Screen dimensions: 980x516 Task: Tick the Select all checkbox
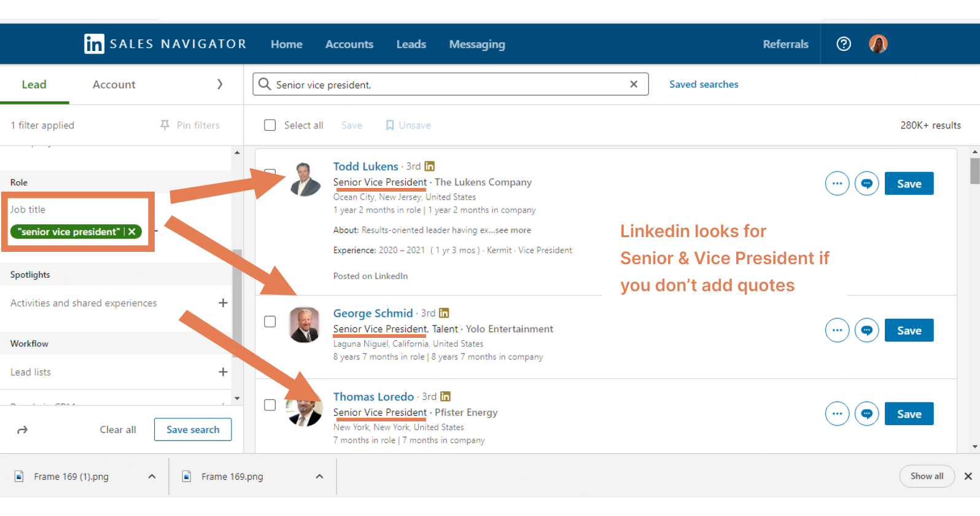point(270,125)
